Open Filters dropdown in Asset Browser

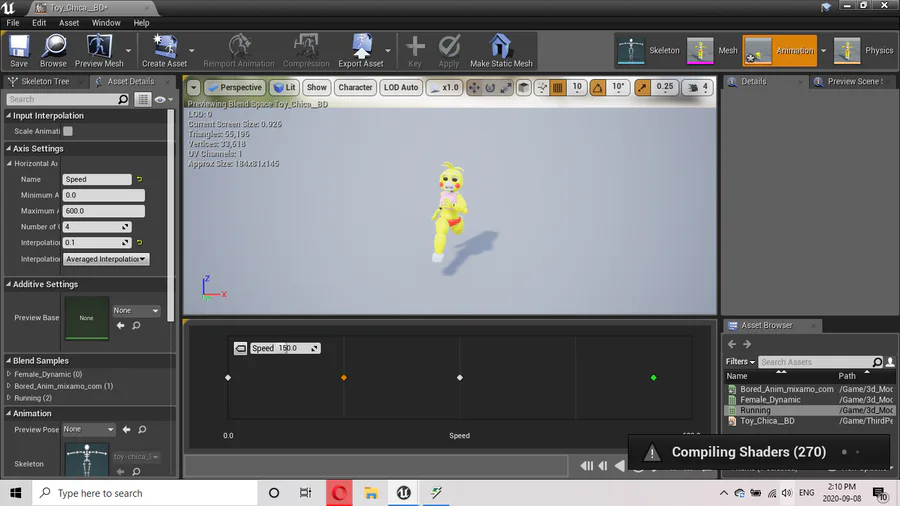740,362
